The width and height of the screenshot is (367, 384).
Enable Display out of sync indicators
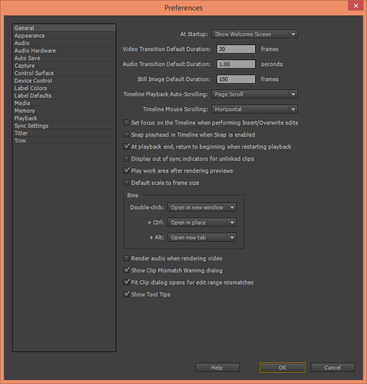(126, 159)
